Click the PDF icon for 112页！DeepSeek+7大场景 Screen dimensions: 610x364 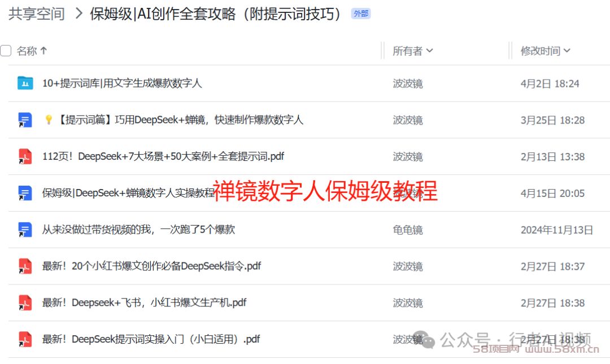pyautogui.click(x=25, y=156)
